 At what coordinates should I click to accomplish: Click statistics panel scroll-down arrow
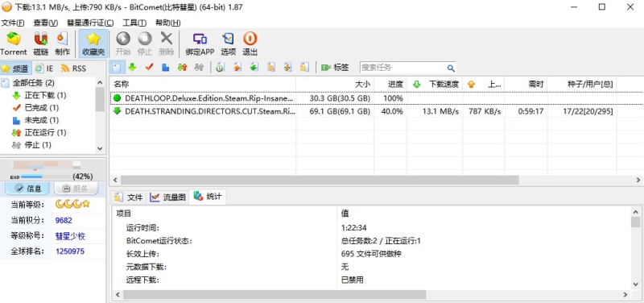636,284
